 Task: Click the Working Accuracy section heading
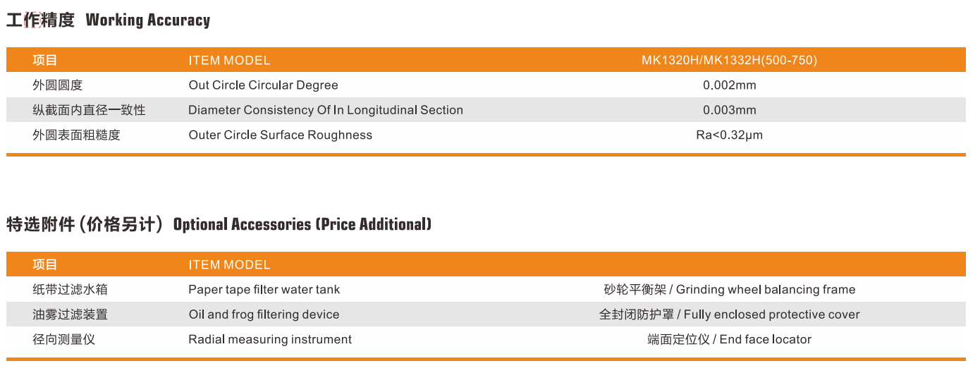click(147, 20)
